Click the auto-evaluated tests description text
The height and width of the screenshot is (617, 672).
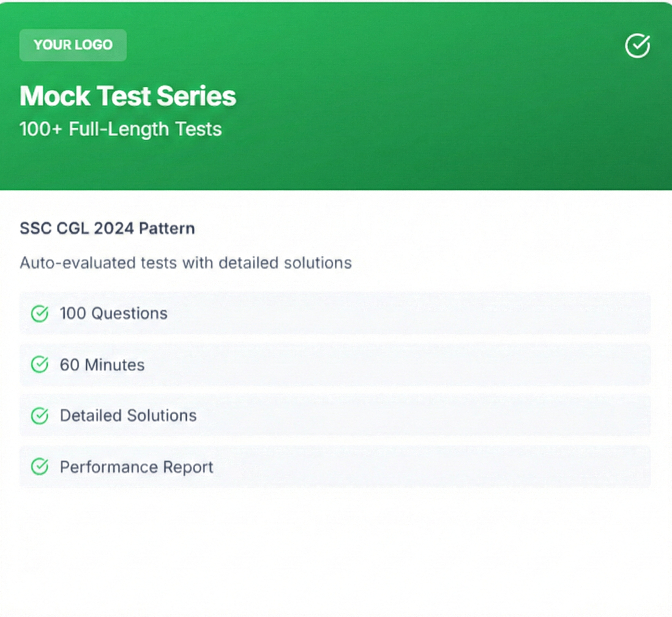[x=185, y=263]
